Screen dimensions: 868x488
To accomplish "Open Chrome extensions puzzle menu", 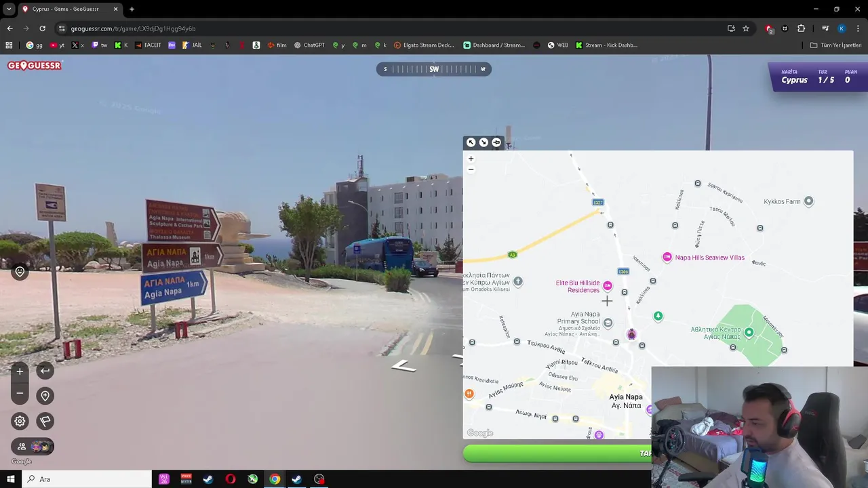I will coord(801,28).
